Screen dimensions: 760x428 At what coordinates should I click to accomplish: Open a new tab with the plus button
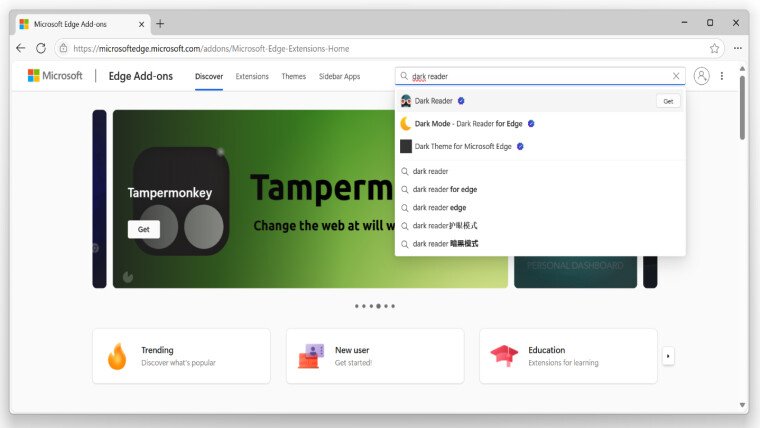click(x=160, y=23)
